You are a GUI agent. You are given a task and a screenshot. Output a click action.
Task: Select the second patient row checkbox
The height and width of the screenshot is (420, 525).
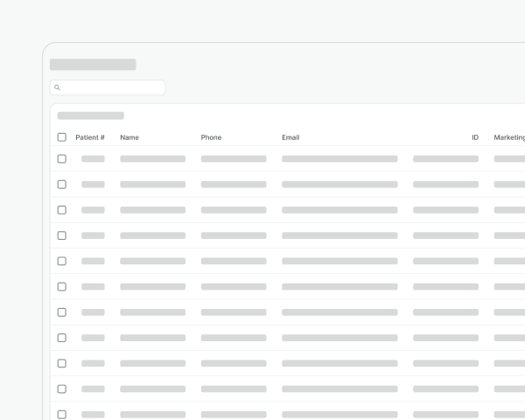[61, 185]
